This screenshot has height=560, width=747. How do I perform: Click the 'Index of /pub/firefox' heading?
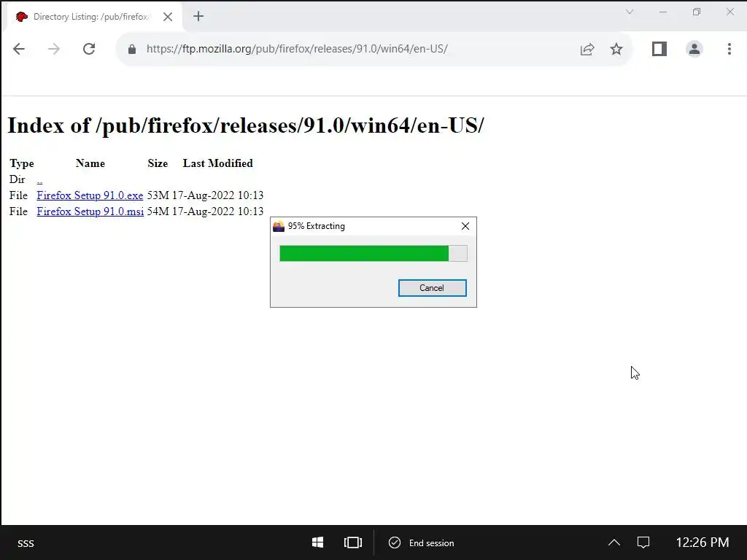pos(246,125)
